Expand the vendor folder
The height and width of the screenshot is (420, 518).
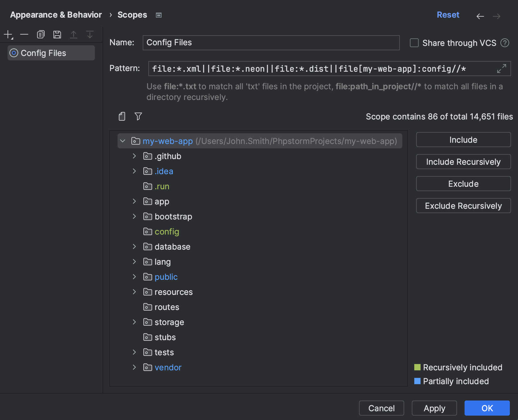tap(135, 367)
